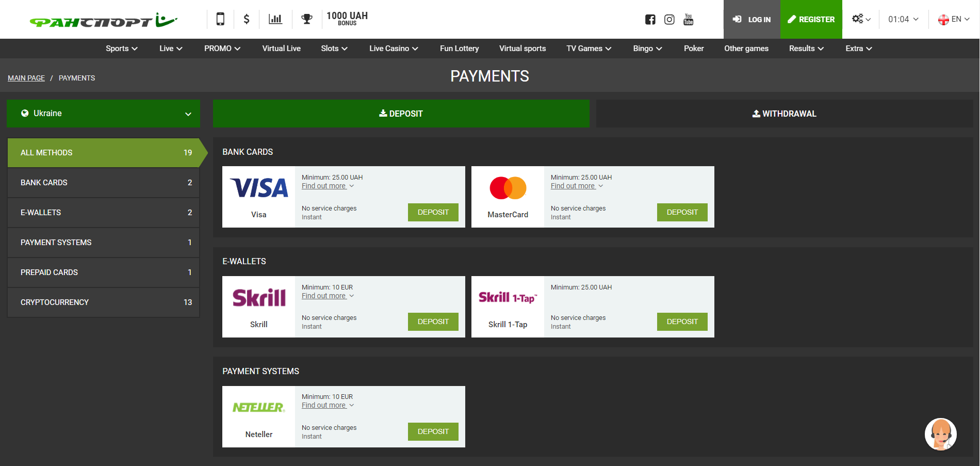Expand Find out more for Skrill
This screenshot has height=466, width=980.
coord(328,296)
